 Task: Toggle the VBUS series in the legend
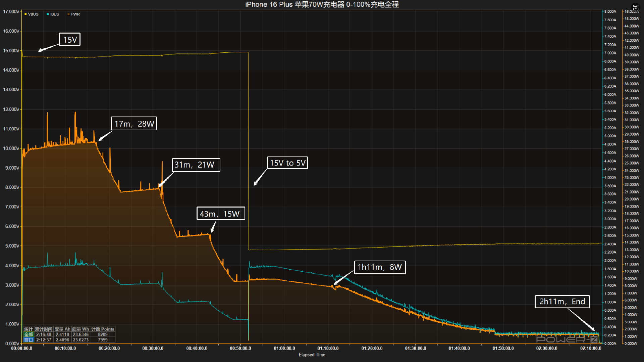pyautogui.click(x=31, y=14)
